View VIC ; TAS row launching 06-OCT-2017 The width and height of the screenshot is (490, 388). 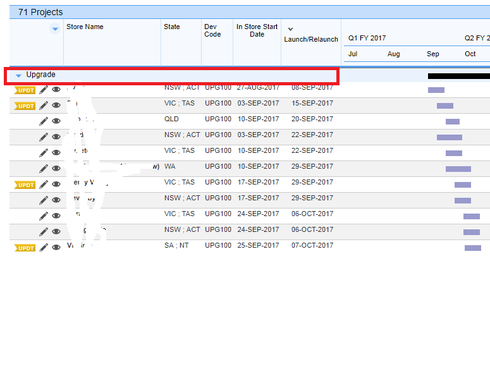(x=56, y=216)
